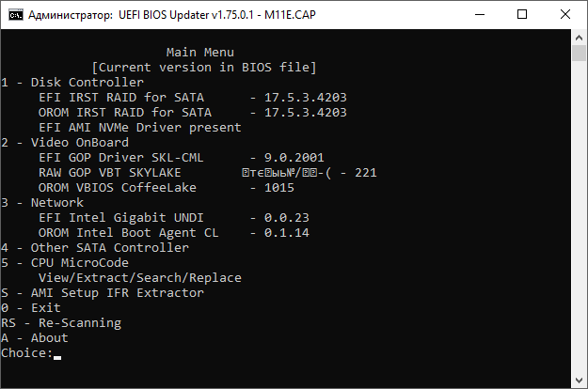
Task: Click the 'S - AMI Setup IFR Extractor' line
Action: (x=103, y=293)
